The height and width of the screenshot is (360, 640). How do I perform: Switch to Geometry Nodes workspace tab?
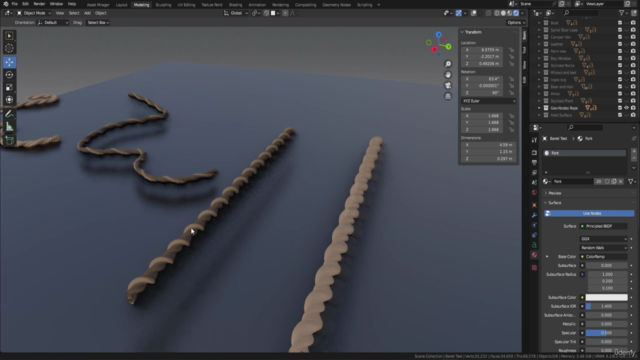click(x=336, y=5)
